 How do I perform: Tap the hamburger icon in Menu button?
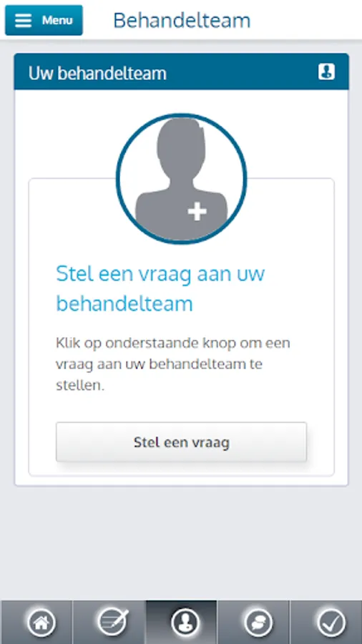pyautogui.click(x=23, y=21)
